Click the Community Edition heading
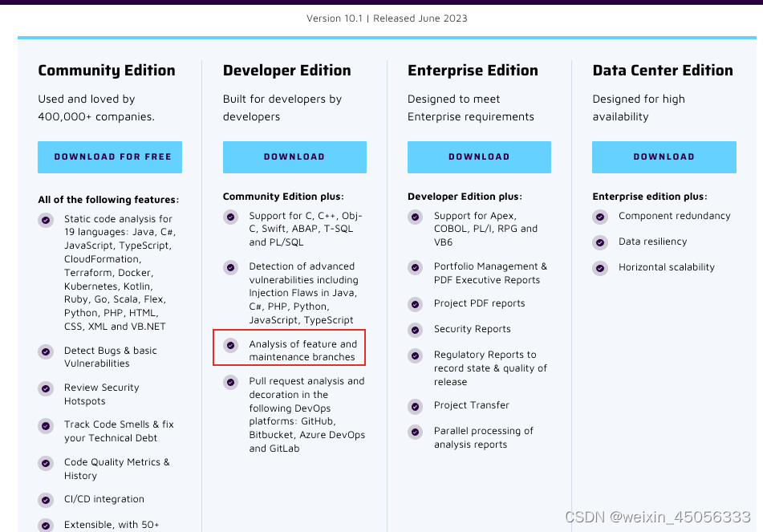Image resolution: width=763 pixels, height=532 pixels. [x=107, y=71]
